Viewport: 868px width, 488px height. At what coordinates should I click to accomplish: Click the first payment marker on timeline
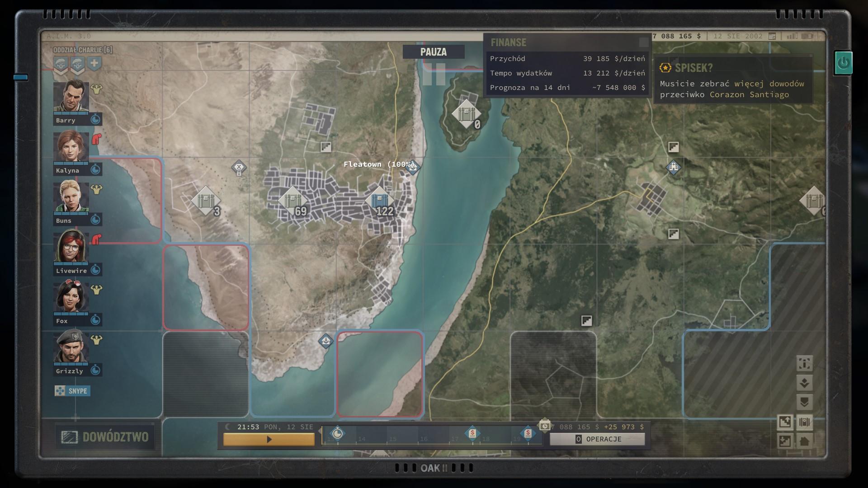(472, 433)
